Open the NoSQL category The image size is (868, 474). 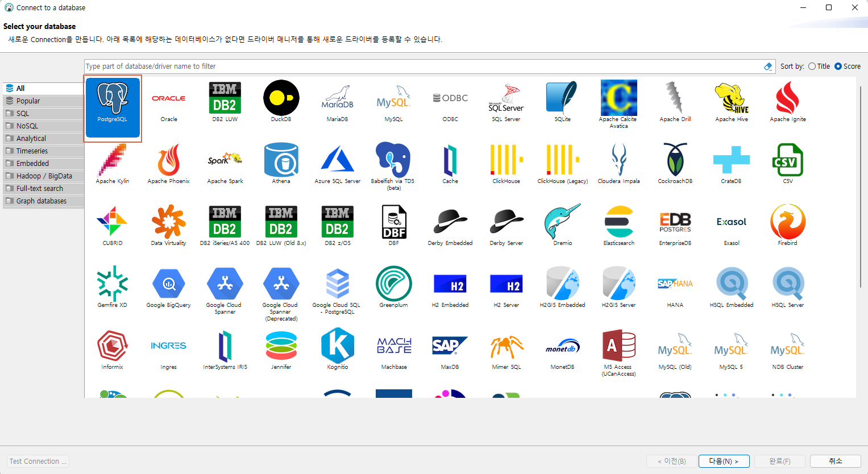point(44,126)
